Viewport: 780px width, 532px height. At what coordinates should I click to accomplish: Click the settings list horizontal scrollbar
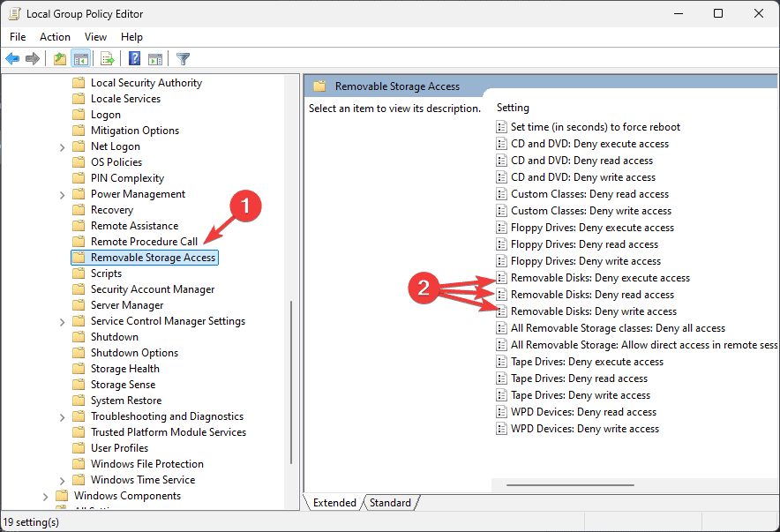[x=570, y=484]
